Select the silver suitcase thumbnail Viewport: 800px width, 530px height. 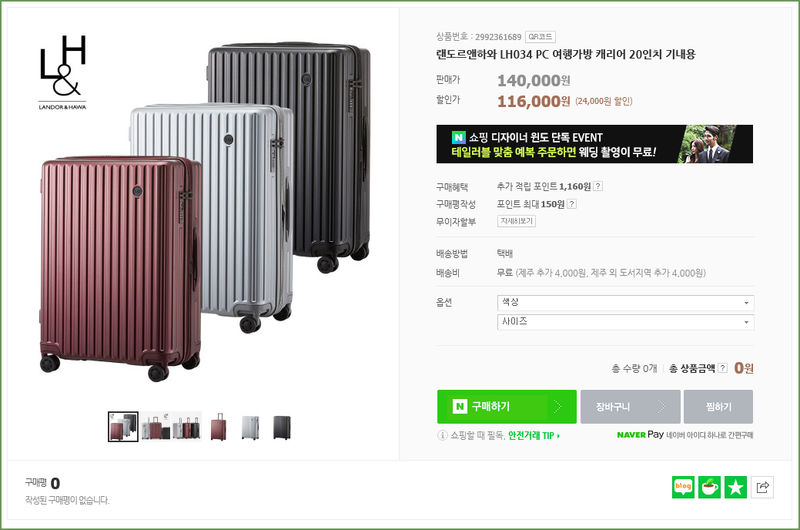pyautogui.click(x=250, y=426)
